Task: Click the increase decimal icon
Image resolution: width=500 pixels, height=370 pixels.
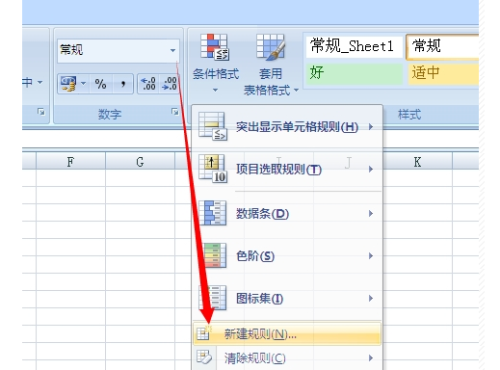Action: coord(148,84)
